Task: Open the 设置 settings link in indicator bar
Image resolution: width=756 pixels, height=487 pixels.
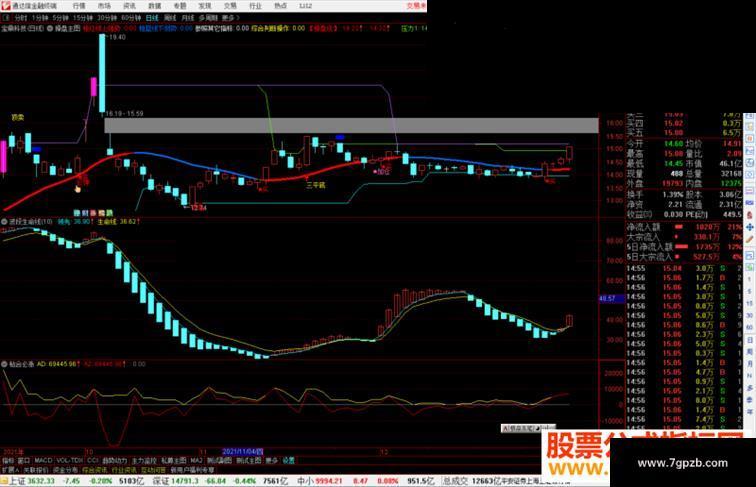Action: [288, 460]
